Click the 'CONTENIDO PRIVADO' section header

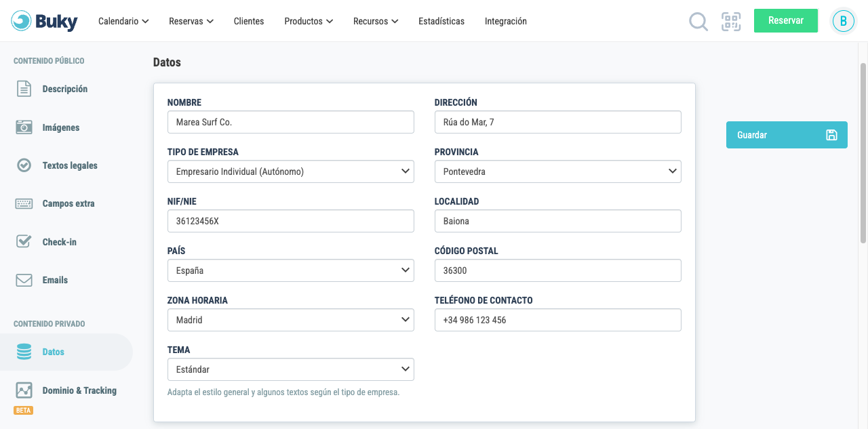click(x=50, y=324)
